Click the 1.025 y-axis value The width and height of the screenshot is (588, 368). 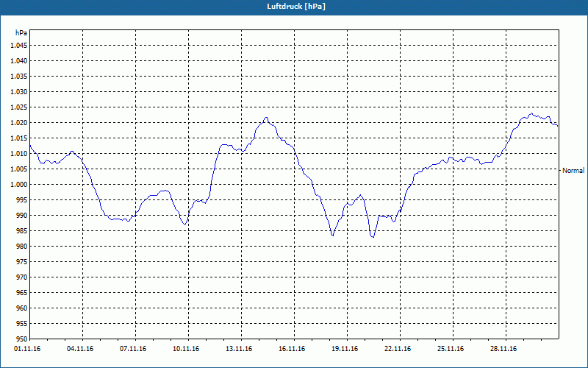[19, 107]
